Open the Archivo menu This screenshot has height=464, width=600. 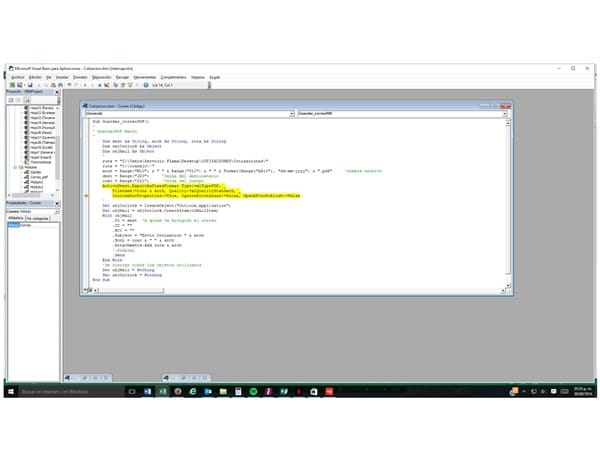click(18, 77)
